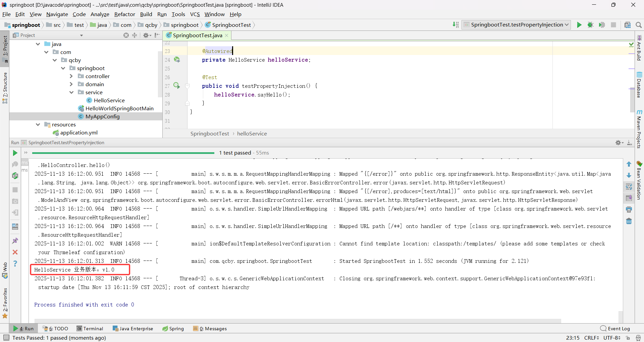Toggle auto-test rerun icon in Run panel
Image resolution: width=644 pixels, height=342 pixels.
(15, 175)
